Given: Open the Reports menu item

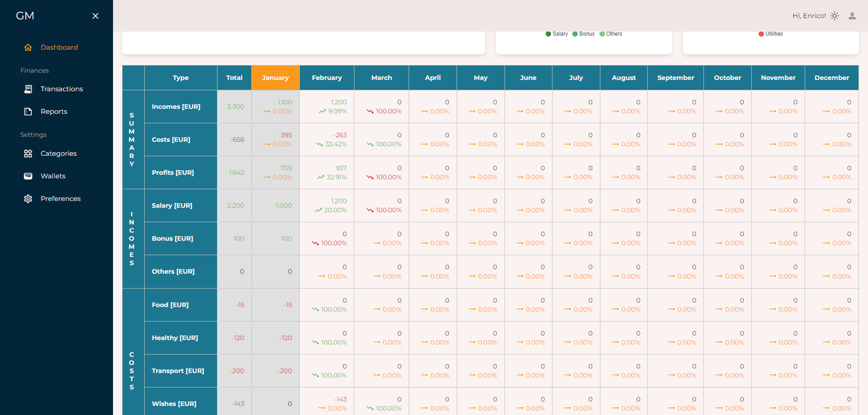Looking at the screenshot, I should point(54,112).
